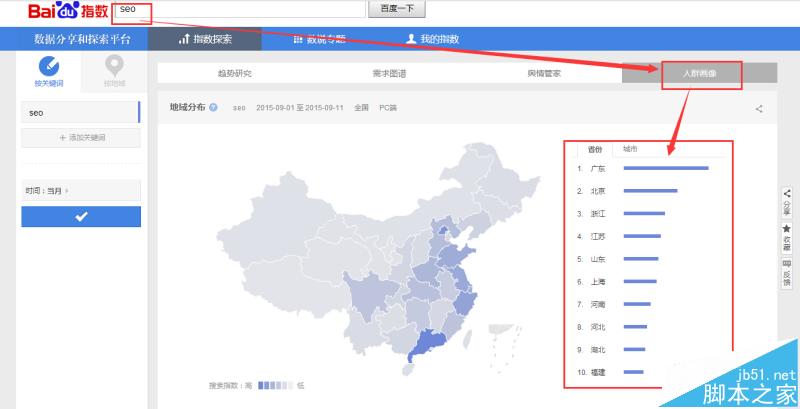Open 反馈 feedback on the right sidebar
This screenshot has height=409, width=800.
(x=787, y=271)
